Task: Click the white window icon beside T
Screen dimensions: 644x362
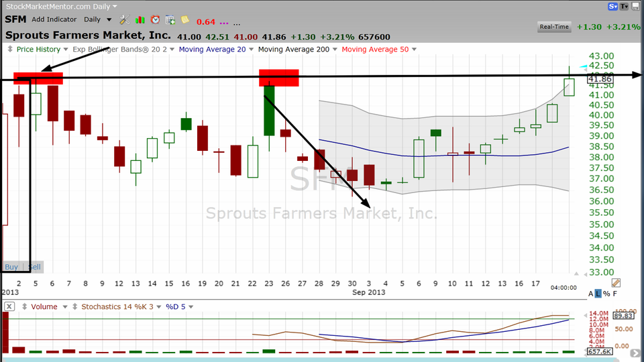Action: [635, 6]
